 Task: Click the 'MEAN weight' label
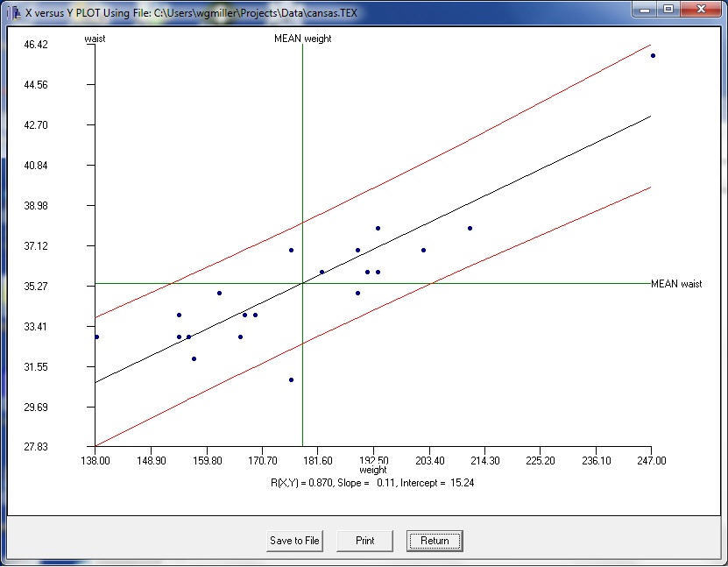point(303,39)
